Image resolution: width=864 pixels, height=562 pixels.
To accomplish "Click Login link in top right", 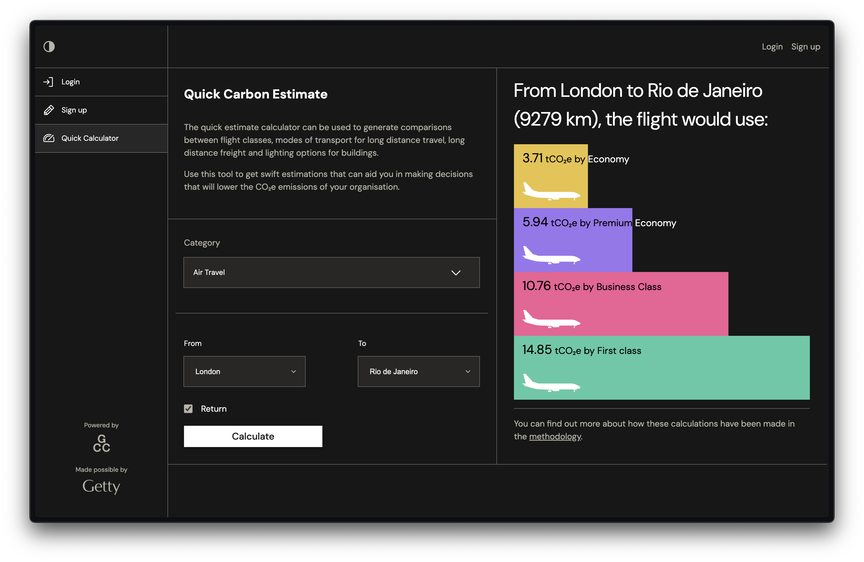I will [x=772, y=47].
